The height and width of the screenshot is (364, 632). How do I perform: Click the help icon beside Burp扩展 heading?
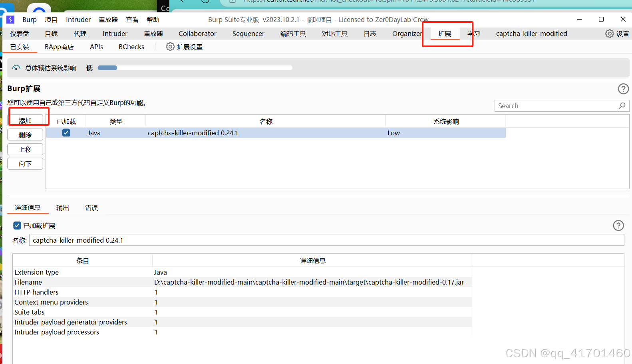pos(623,89)
